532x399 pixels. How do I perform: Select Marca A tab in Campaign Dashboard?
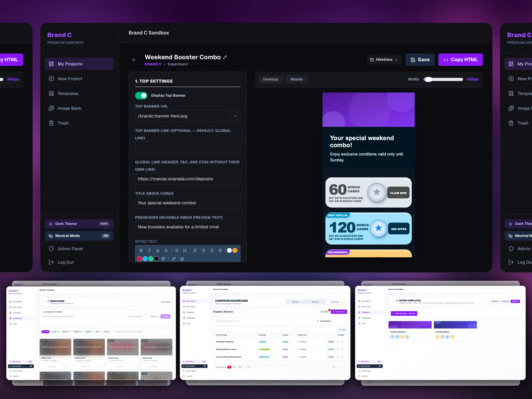pyautogui.click(x=296, y=302)
